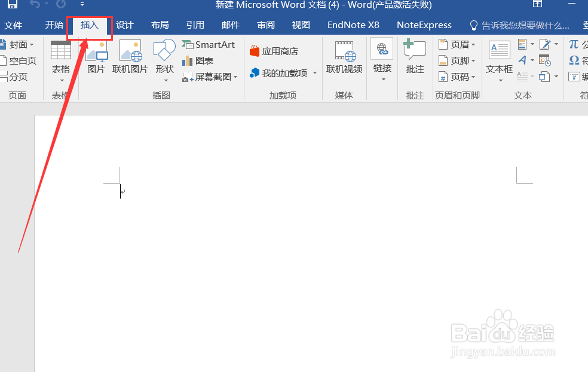Click the document title text in title bar
This screenshot has width=588, height=372.
[x=323, y=5]
